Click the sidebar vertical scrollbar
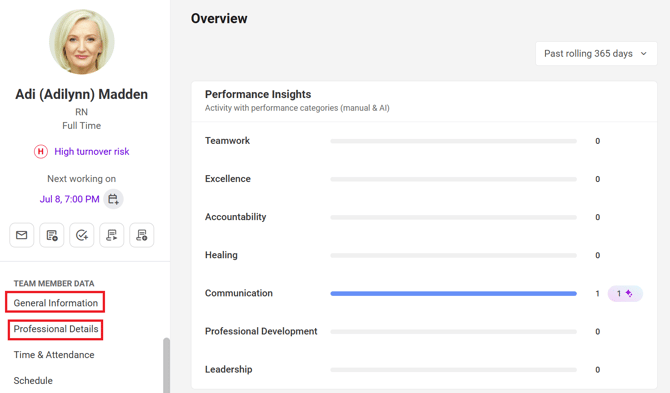This screenshot has height=393, width=670. click(x=166, y=365)
